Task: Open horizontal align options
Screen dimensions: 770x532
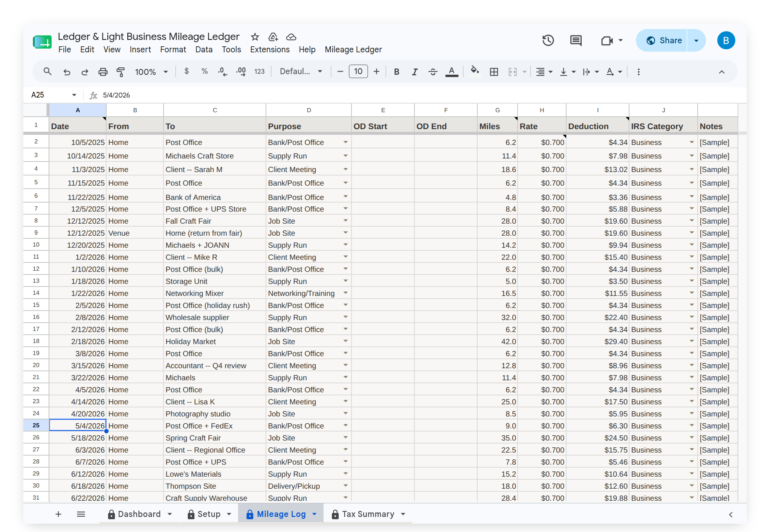Action: [544, 72]
